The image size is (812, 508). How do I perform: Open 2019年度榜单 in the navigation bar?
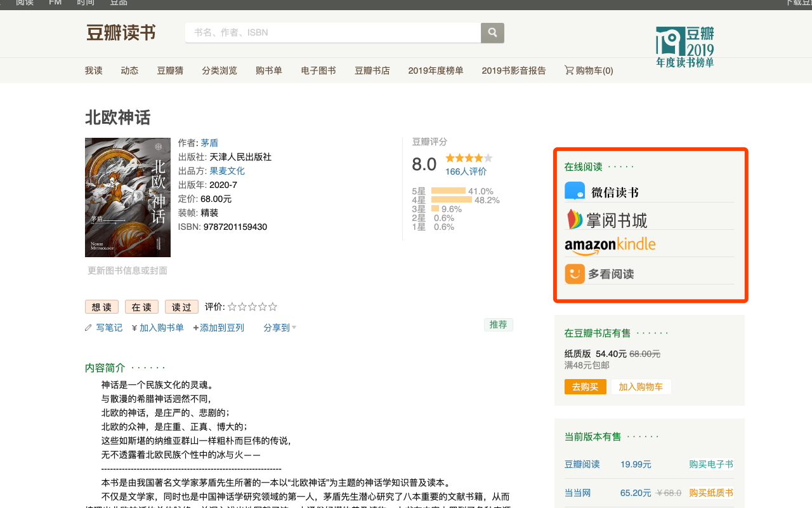(x=436, y=70)
